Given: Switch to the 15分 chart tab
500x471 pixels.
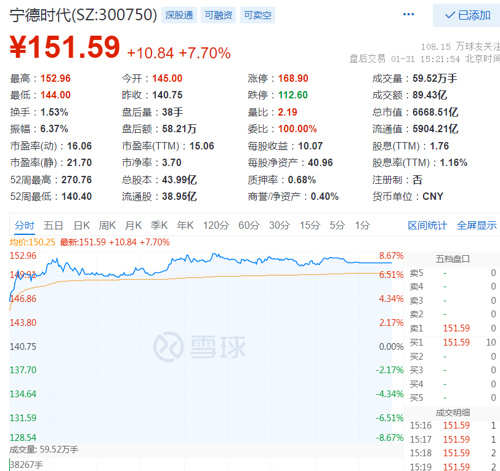Looking at the screenshot, I should [310, 226].
